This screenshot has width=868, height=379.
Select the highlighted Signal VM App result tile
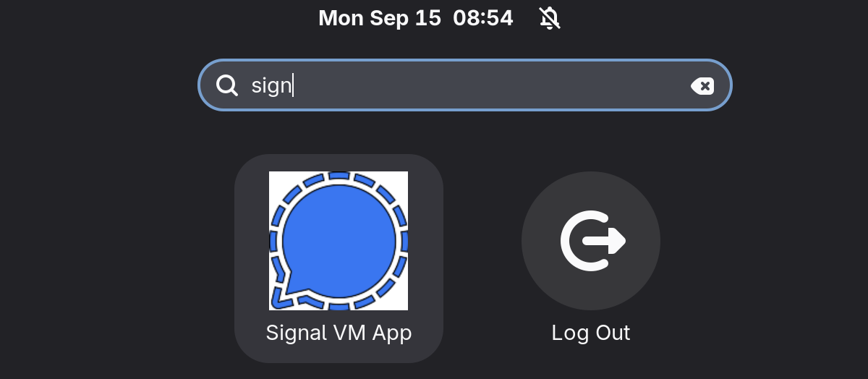tap(339, 258)
